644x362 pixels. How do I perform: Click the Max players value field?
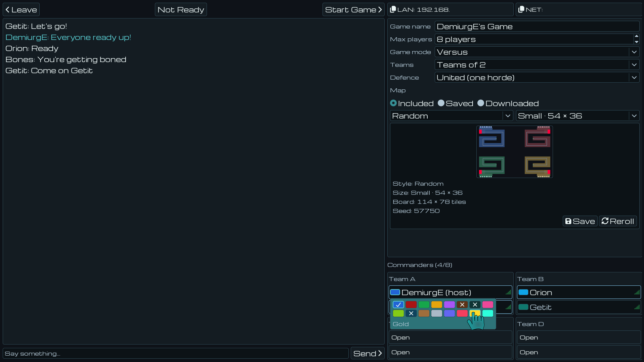click(534, 39)
